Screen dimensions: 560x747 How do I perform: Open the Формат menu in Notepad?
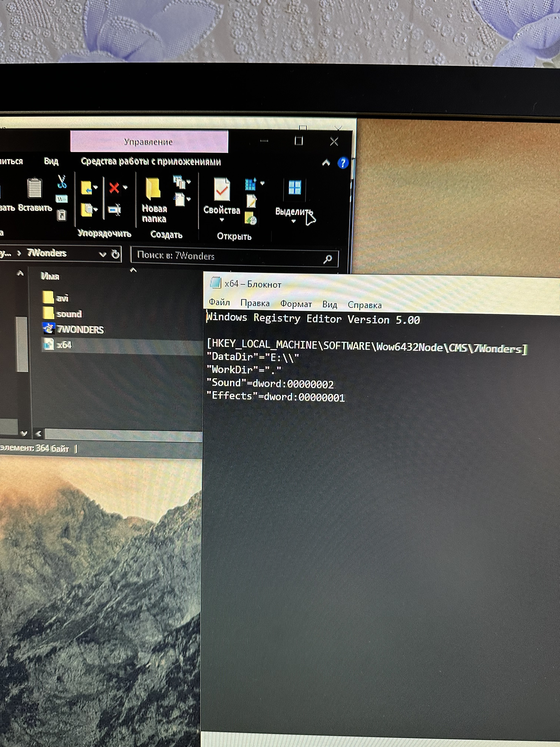coord(296,304)
